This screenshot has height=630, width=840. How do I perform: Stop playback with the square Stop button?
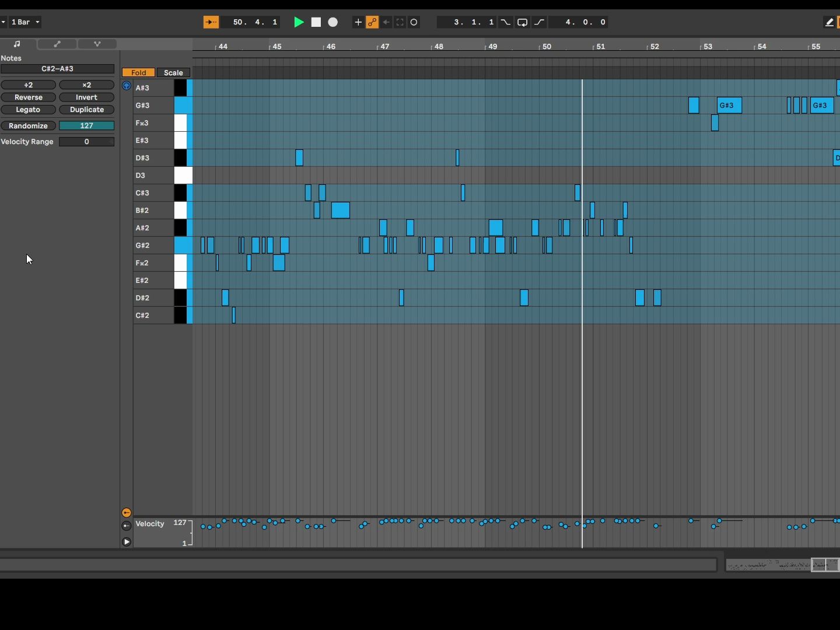[316, 22]
